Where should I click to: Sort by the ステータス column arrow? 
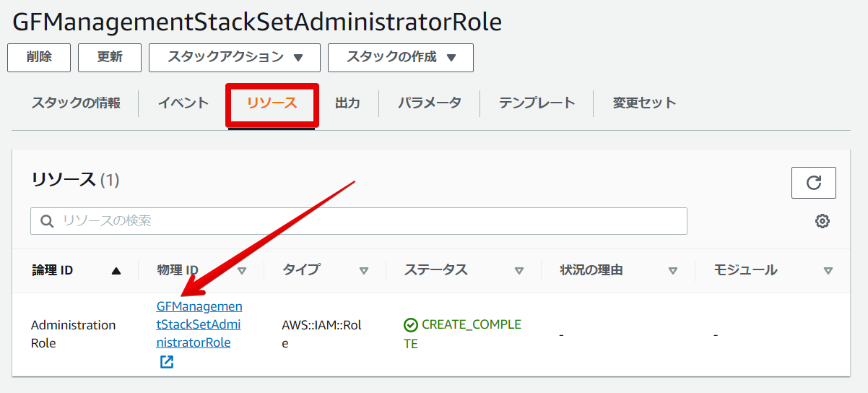click(x=519, y=271)
